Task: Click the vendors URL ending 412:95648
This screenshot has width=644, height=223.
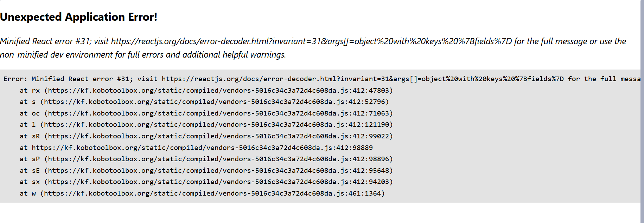Action: point(218,171)
